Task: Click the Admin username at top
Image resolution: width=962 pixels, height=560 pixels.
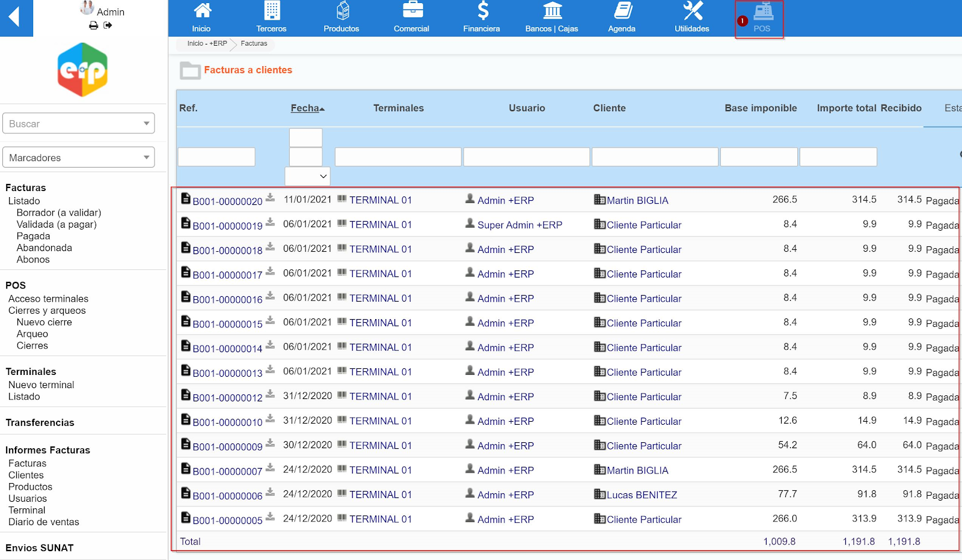Action: [x=111, y=12]
